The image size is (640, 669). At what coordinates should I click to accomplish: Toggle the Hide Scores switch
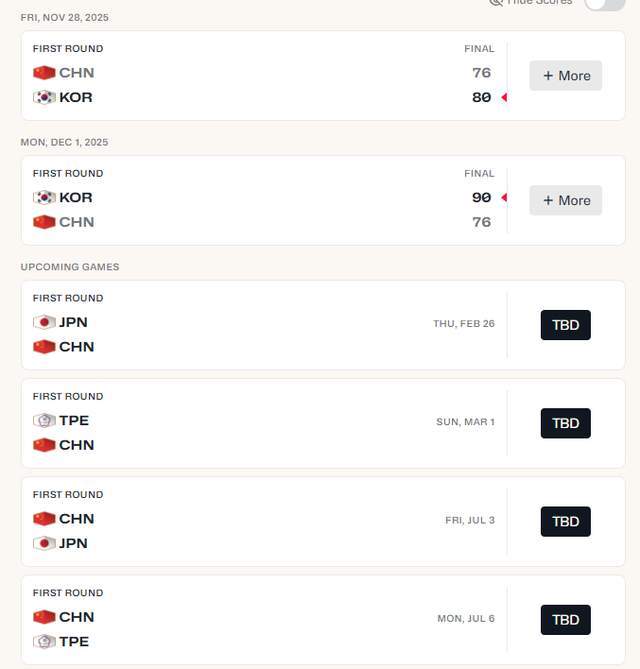[604, 3]
